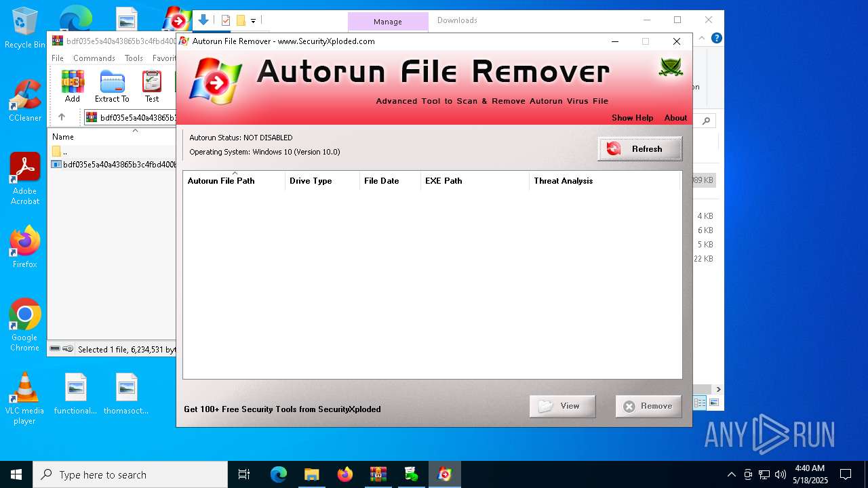Select the functional... desktop file
Screen dimensions: 868x488
coord(75,394)
